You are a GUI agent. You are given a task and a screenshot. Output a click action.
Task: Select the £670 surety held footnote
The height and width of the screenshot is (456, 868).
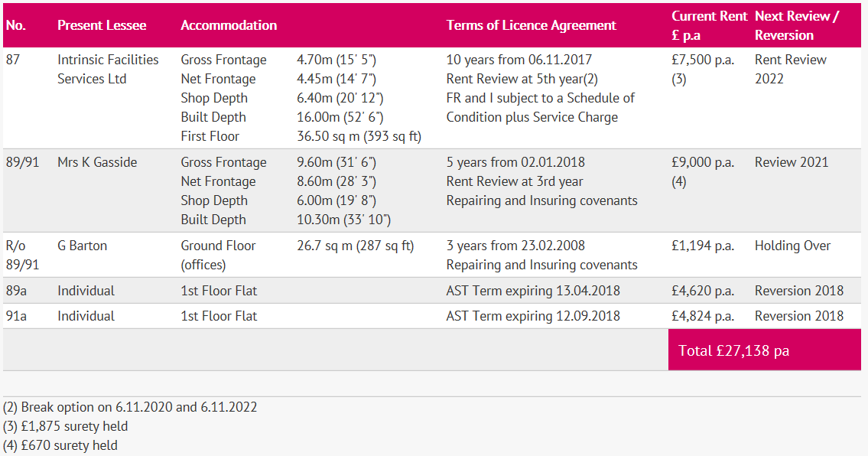click(x=60, y=445)
